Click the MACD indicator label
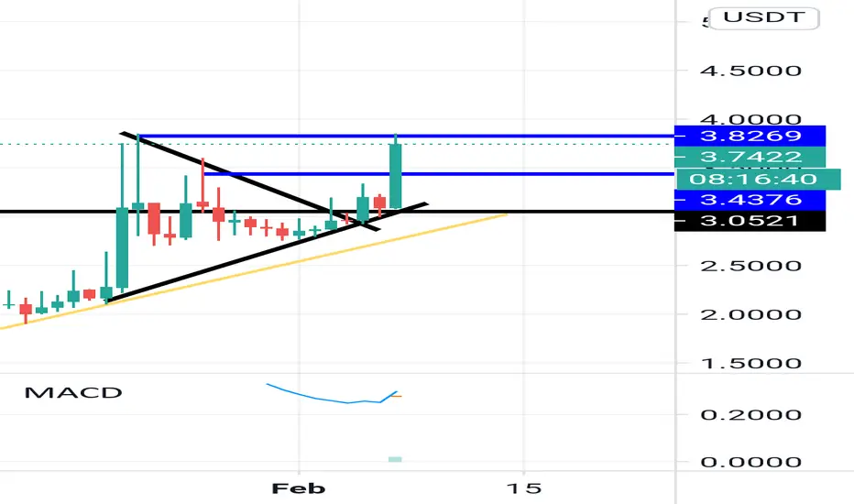This screenshot has height=504, width=854. pyautogui.click(x=73, y=393)
